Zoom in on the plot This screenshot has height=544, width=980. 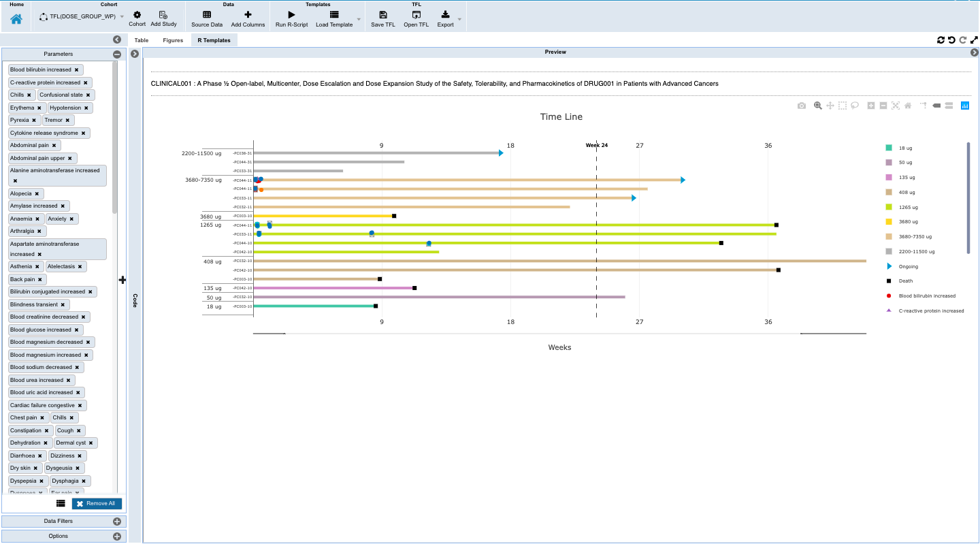pyautogui.click(x=871, y=106)
